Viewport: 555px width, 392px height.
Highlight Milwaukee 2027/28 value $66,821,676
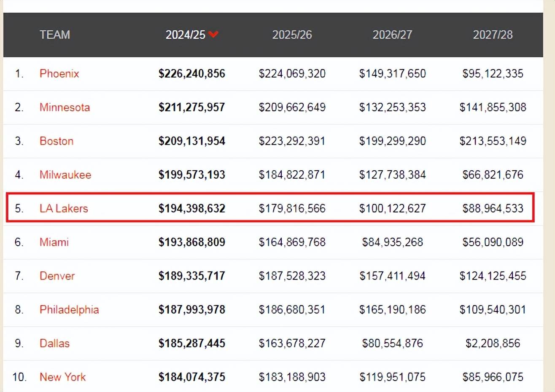(493, 175)
